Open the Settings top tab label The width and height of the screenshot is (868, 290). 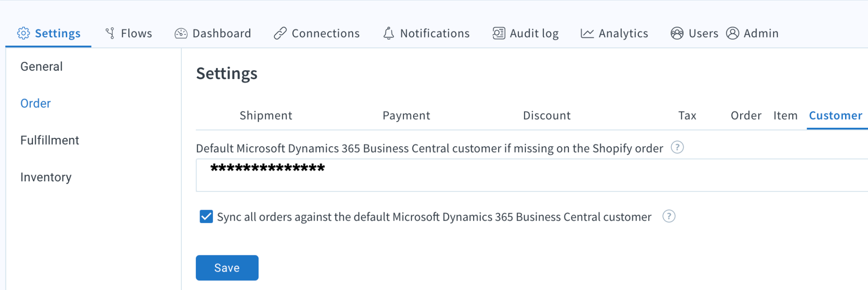pos(58,33)
